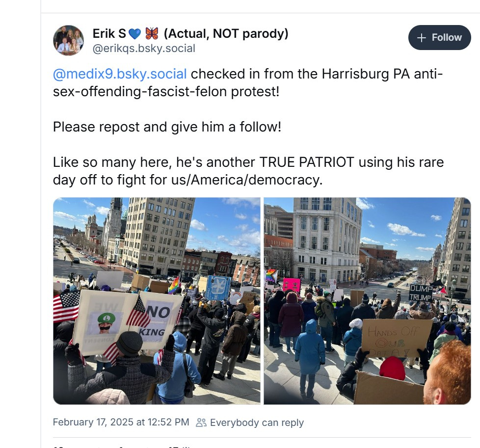The width and height of the screenshot is (480, 448).
Task: Click the blue heart emoji in display name
Action: point(134,34)
